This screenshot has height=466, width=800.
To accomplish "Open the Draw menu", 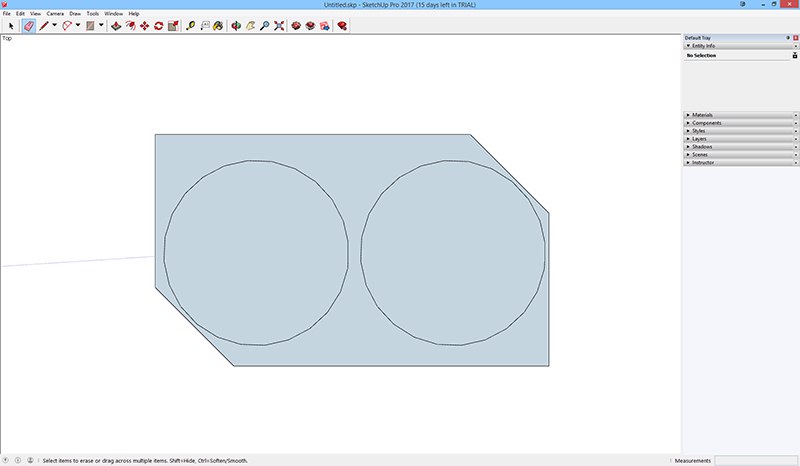I will click(x=75, y=13).
